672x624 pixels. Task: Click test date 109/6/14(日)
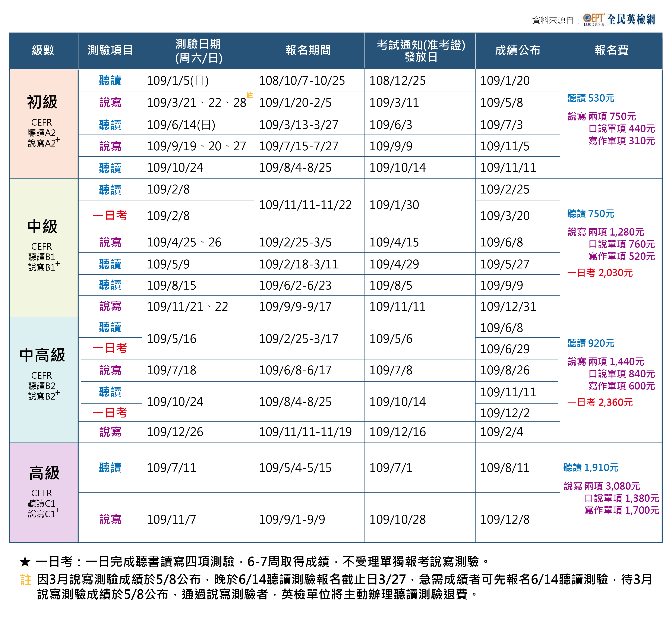tap(181, 125)
